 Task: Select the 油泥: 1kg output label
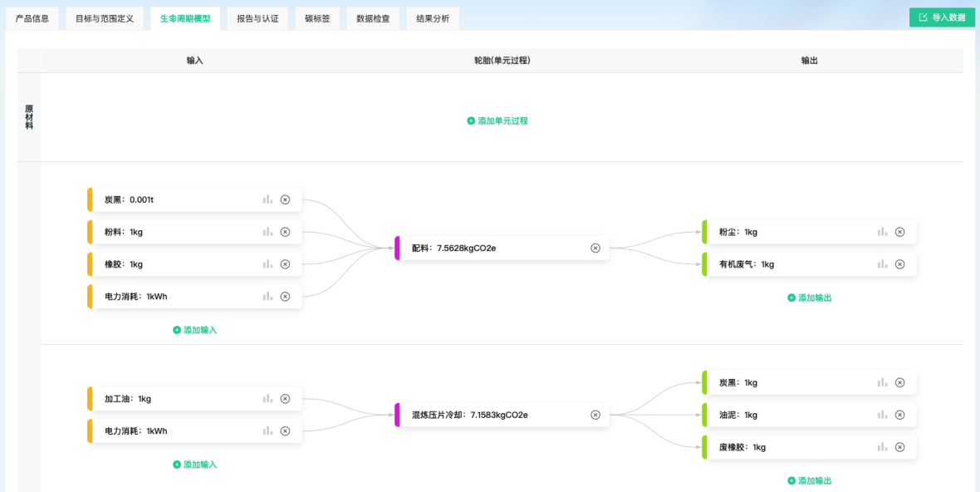738,415
